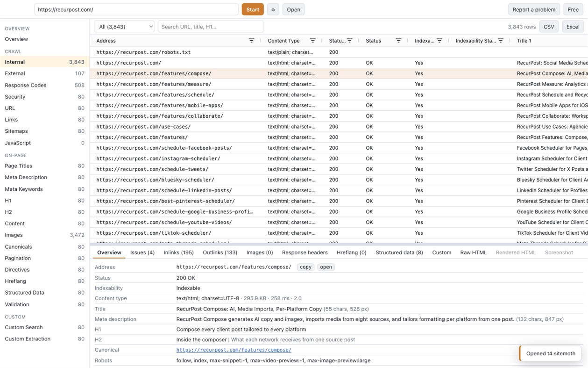This screenshot has width=588, height=368.
Task: Click the Search URL, title, H1 field
Action: pos(211,27)
